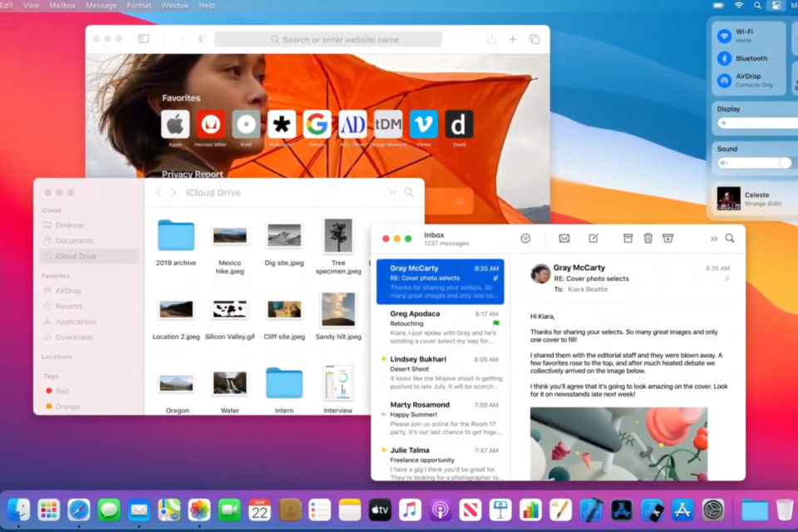This screenshot has height=532, width=798.
Task: Show Safari sidebar
Action: (144, 39)
